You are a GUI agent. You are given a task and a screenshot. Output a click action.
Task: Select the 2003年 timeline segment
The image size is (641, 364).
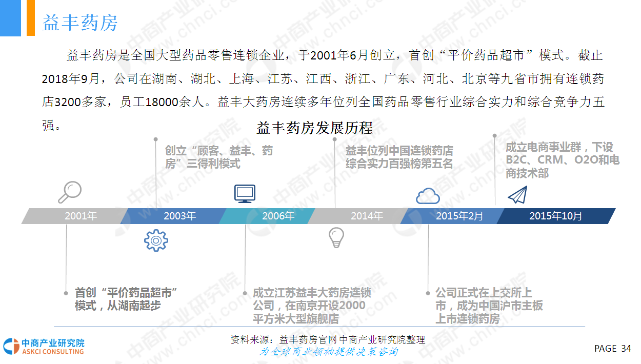(179, 216)
